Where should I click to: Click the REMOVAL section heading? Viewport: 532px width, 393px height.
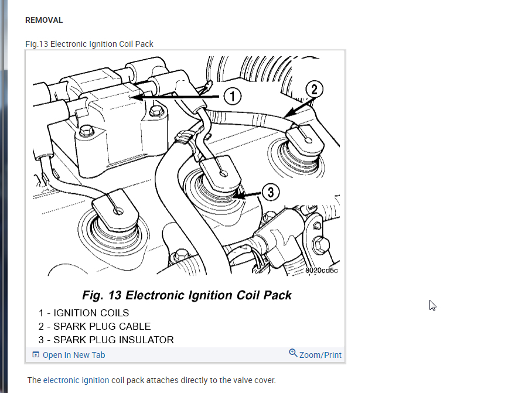point(44,20)
